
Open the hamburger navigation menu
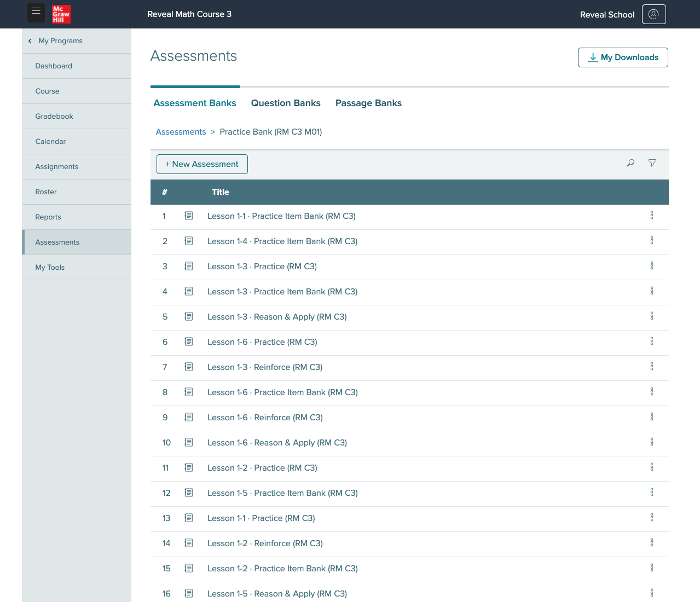[36, 13]
